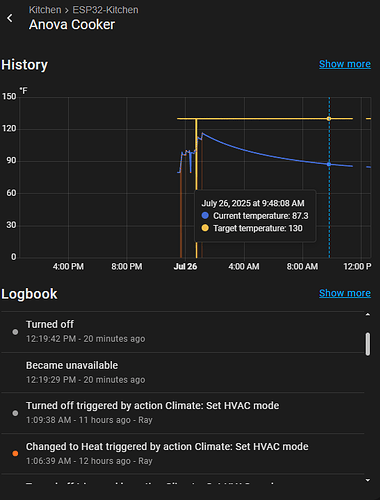
Task: Show more of the Logbook section
Action: click(345, 293)
